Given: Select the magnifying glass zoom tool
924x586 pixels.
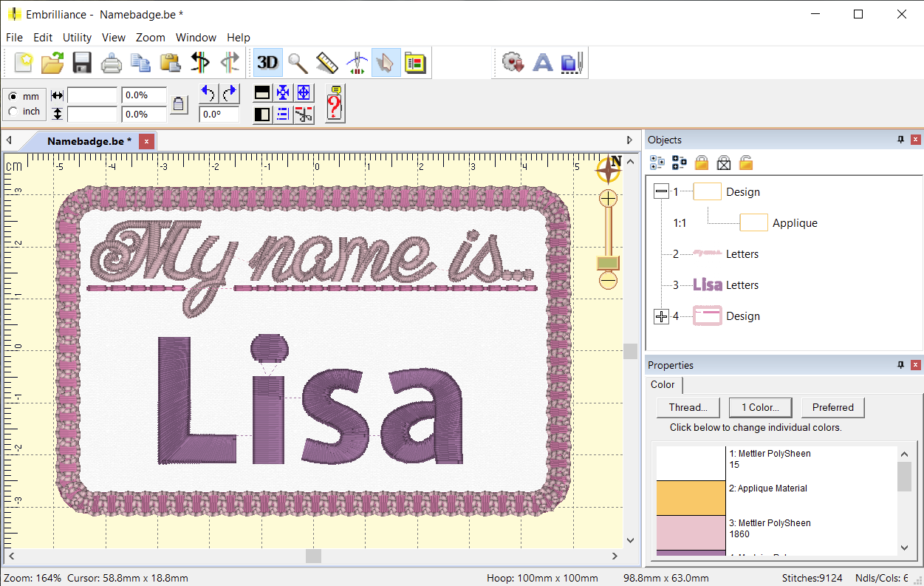Looking at the screenshot, I should pos(298,63).
